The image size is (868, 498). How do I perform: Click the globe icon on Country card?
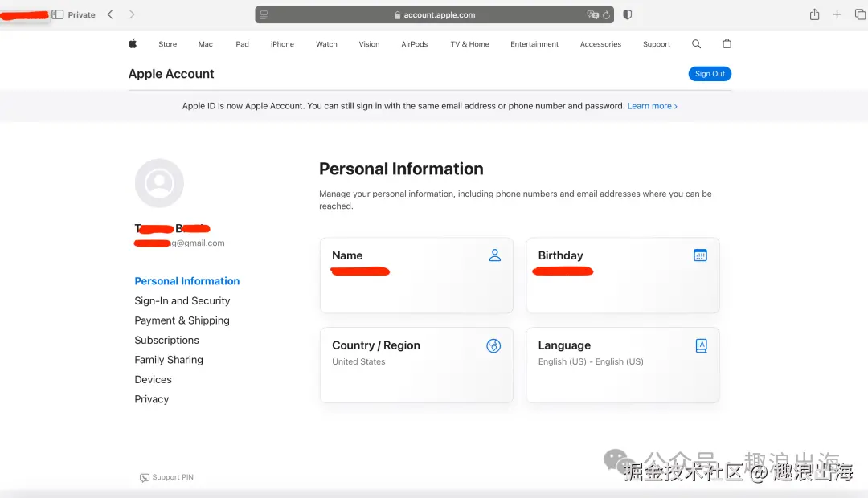click(493, 346)
